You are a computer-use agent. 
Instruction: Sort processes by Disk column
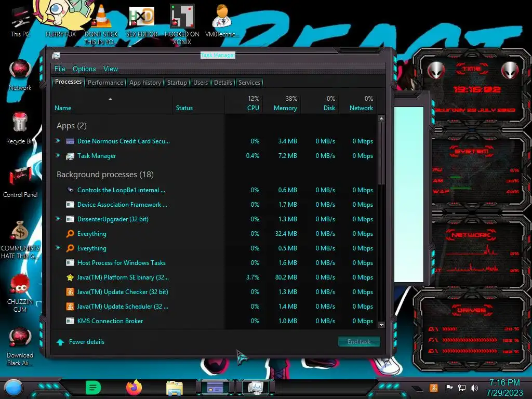click(x=320, y=103)
